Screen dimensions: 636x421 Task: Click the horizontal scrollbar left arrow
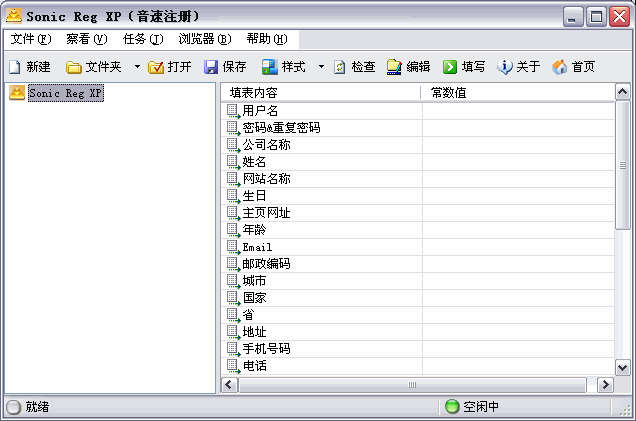click(x=229, y=384)
